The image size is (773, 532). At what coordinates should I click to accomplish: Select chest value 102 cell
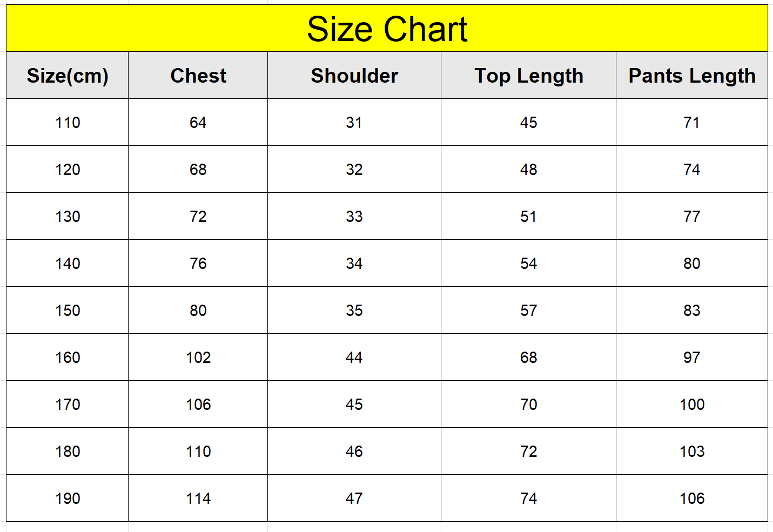tap(198, 358)
